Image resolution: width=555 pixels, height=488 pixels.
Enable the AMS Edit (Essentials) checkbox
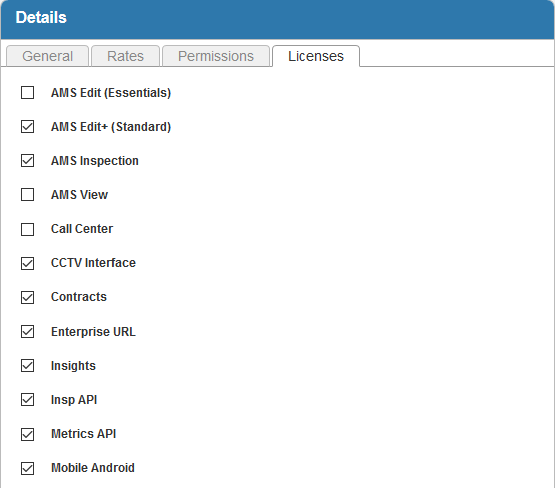tap(27, 93)
